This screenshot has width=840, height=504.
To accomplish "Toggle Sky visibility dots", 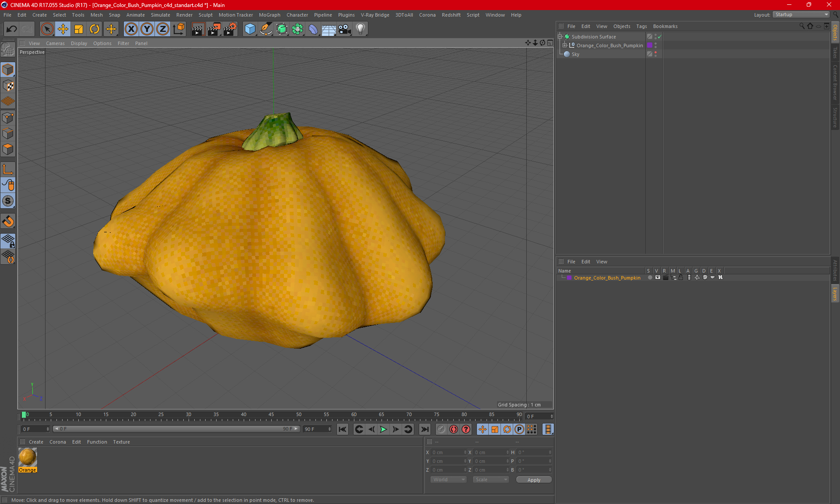I will (x=655, y=54).
